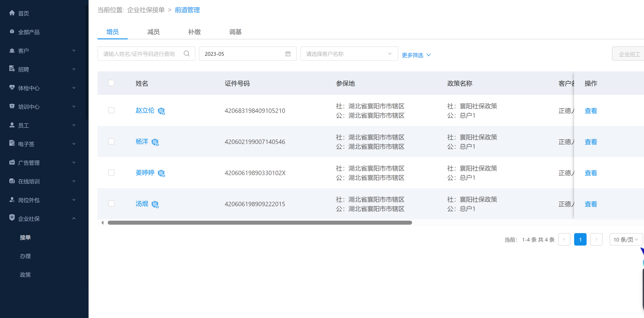Switch to the 减员 tab
Viewport: 644px width, 318px height.
point(153,32)
